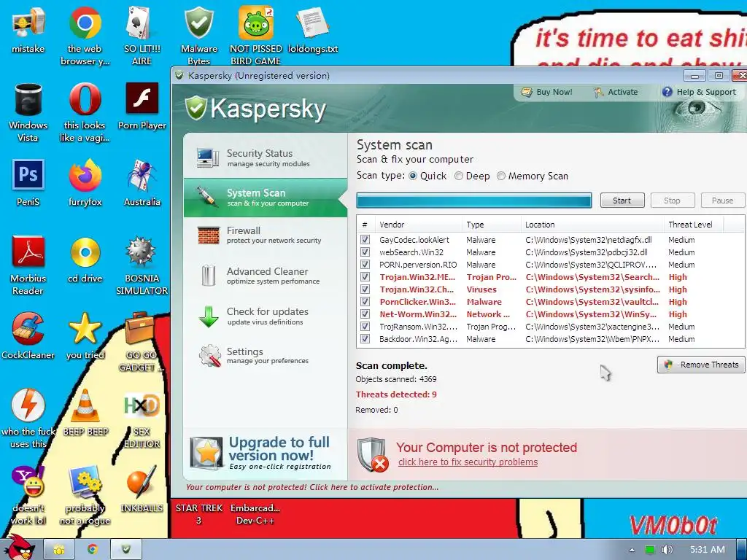The image size is (747, 560).
Task: Click the Stop scan button
Action: tap(672, 201)
